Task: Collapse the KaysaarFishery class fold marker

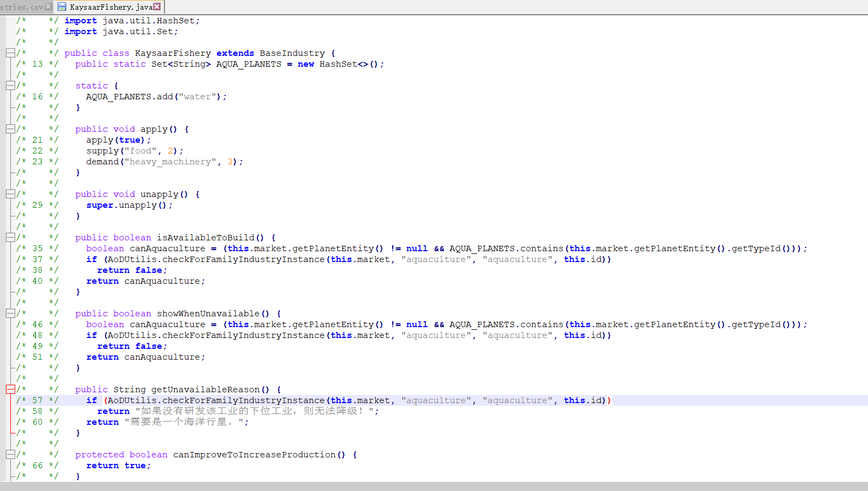Action: (10, 53)
